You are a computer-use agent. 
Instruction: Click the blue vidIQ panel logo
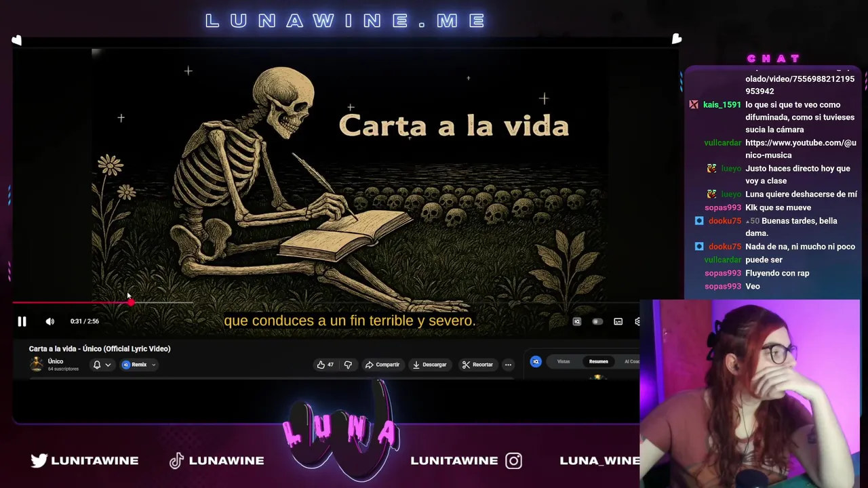tap(536, 361)
